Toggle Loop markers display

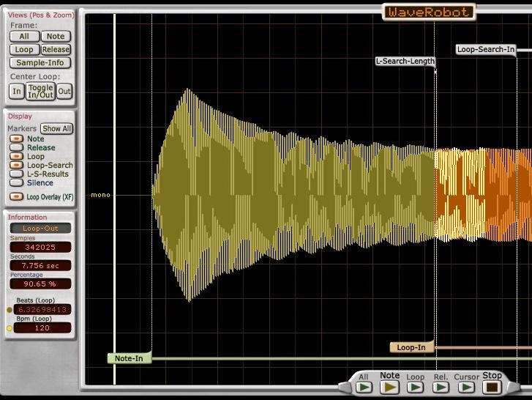tap(16, 157)
